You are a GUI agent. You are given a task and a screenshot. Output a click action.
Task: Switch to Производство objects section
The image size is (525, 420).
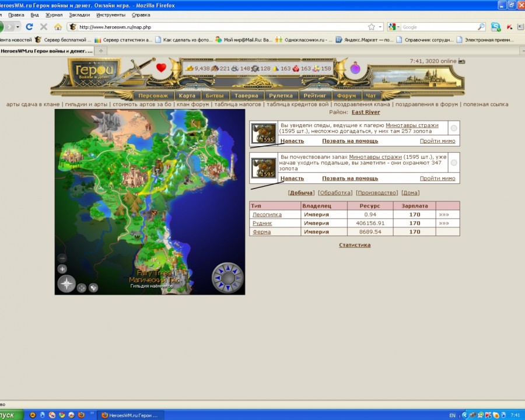click(377, 192)
